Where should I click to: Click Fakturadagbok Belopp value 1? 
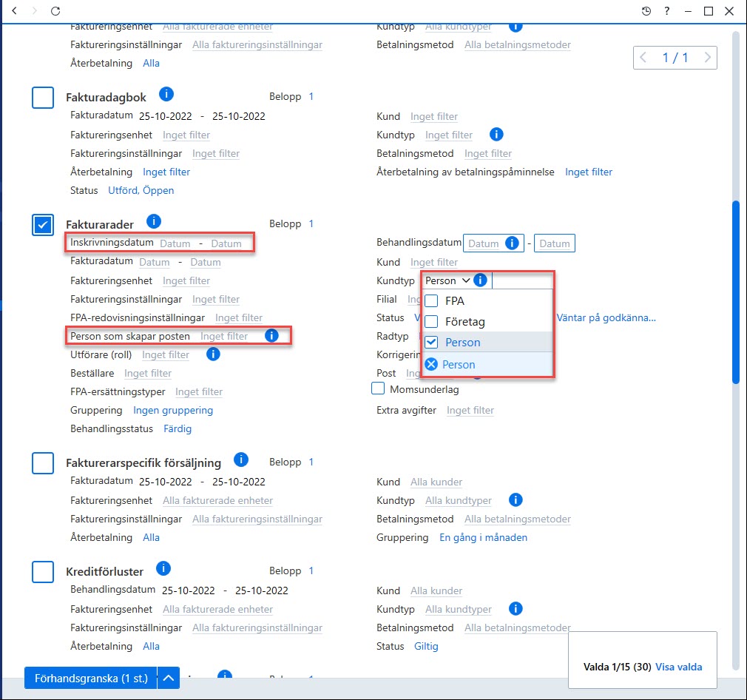click(311, 96)
